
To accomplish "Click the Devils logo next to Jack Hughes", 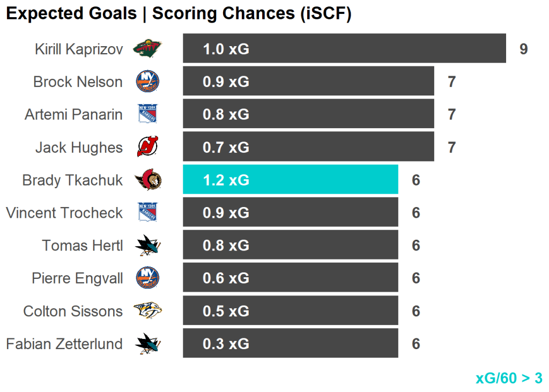I will pos(147,147).
